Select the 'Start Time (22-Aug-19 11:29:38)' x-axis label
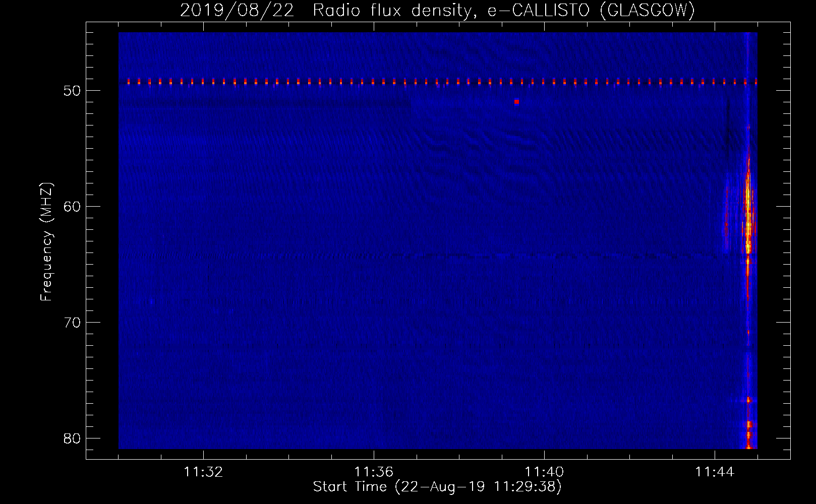The width and height of the screenshot is (816, 504). pos(437,487)
